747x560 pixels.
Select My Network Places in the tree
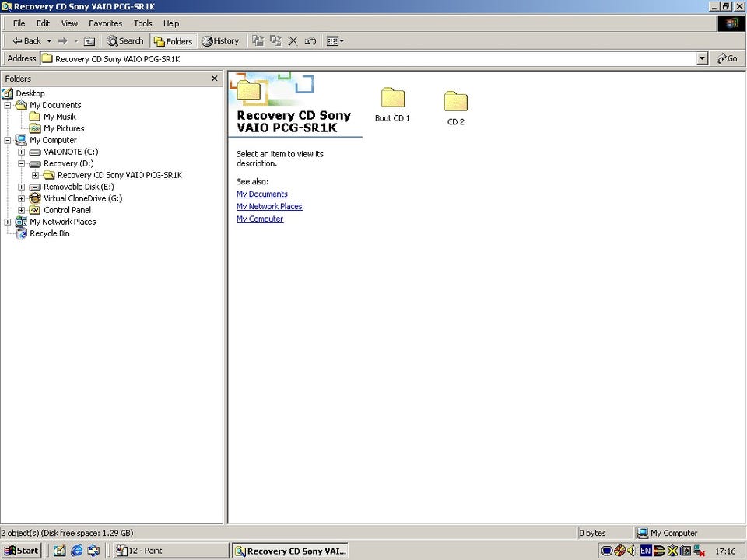click(x=62, y=222)
